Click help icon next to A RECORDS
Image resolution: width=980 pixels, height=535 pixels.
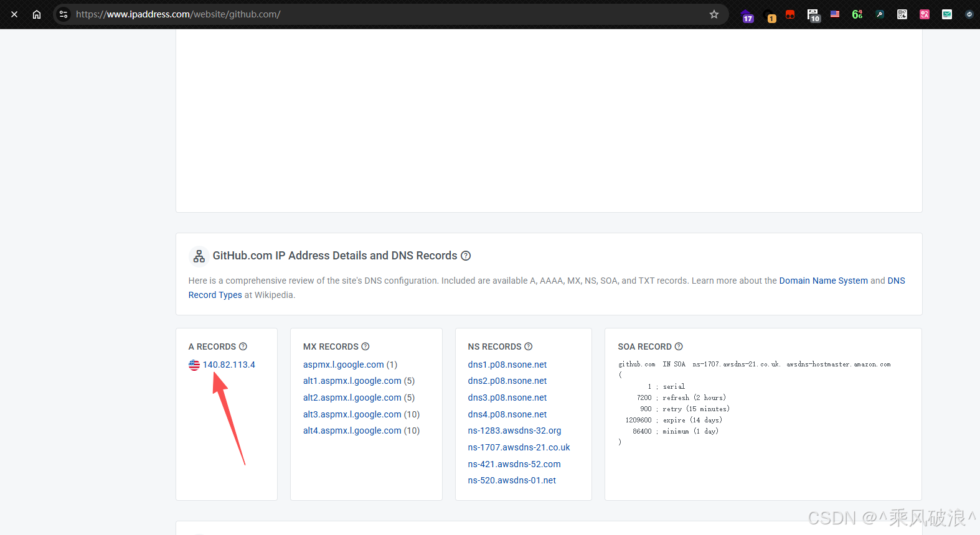(x=243, y=347)
